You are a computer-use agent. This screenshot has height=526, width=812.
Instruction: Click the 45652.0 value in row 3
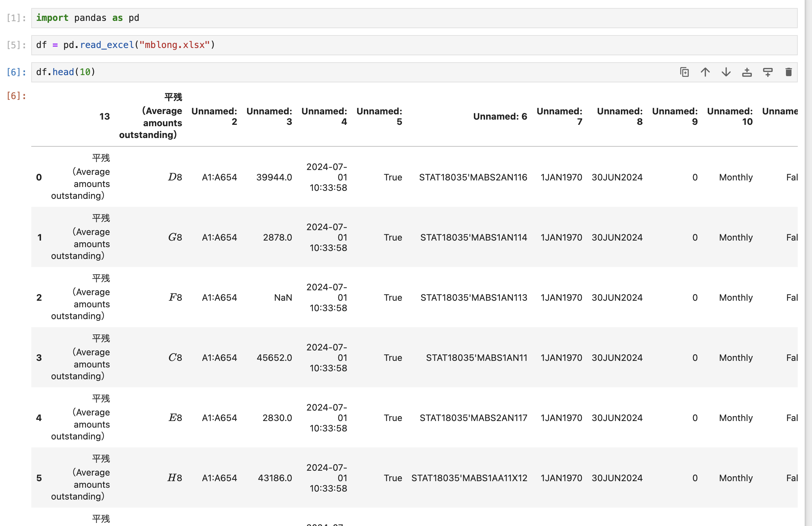pyautogui.click(x=274, y=358)
